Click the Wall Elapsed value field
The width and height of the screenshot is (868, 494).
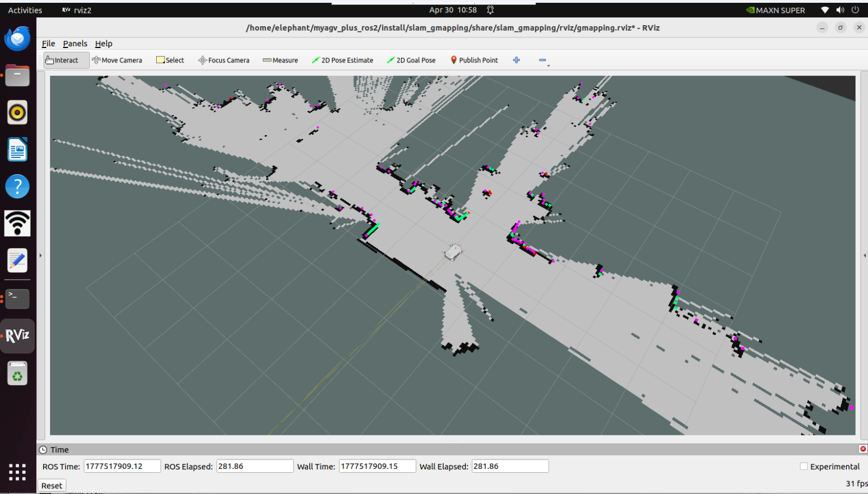[510, 466]
